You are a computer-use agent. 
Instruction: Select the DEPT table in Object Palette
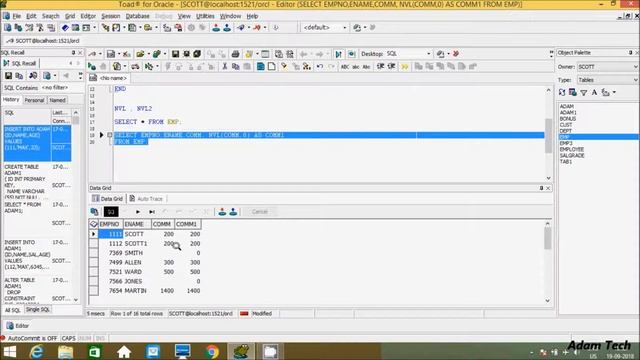(x=566, y=131)
